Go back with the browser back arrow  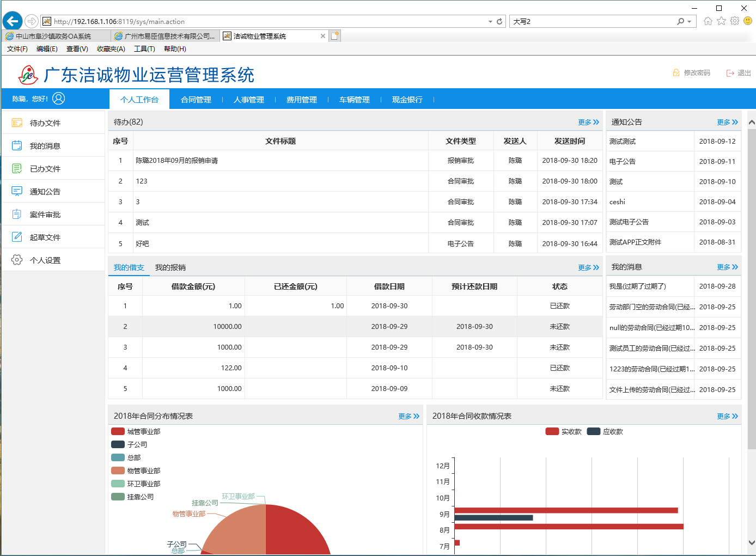coord(12,21)
